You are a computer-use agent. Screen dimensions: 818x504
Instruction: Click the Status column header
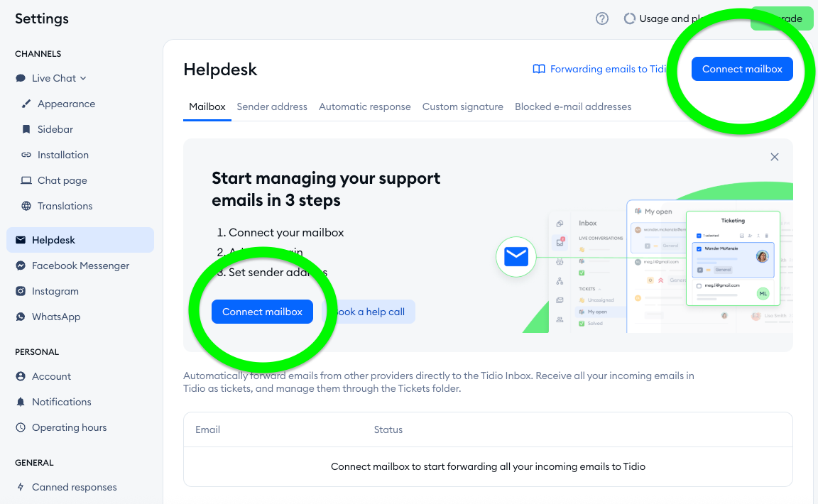pos(388,429)
